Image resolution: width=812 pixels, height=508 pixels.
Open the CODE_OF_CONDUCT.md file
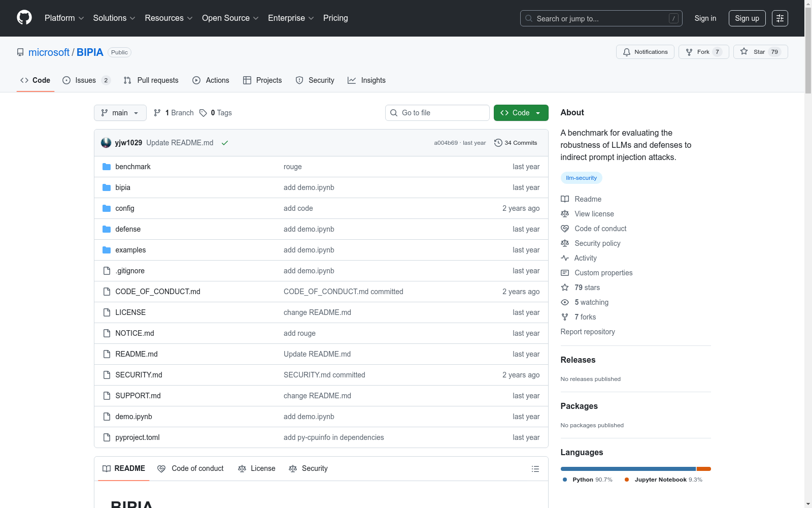click(x=158, y=292)
